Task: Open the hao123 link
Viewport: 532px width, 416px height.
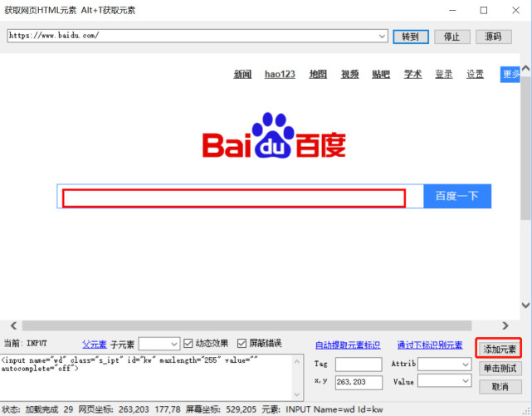Action: (280, 74)
